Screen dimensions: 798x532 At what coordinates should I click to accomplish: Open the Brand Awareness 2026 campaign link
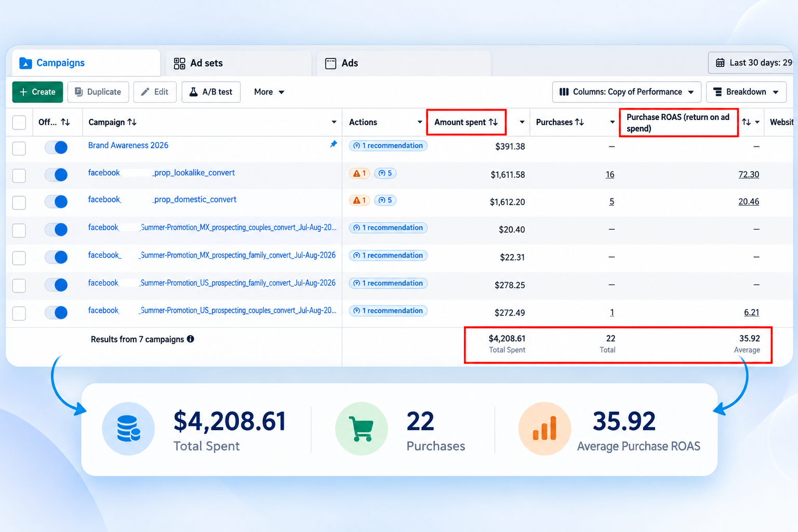pyautogui.click(x=128, y=145)
